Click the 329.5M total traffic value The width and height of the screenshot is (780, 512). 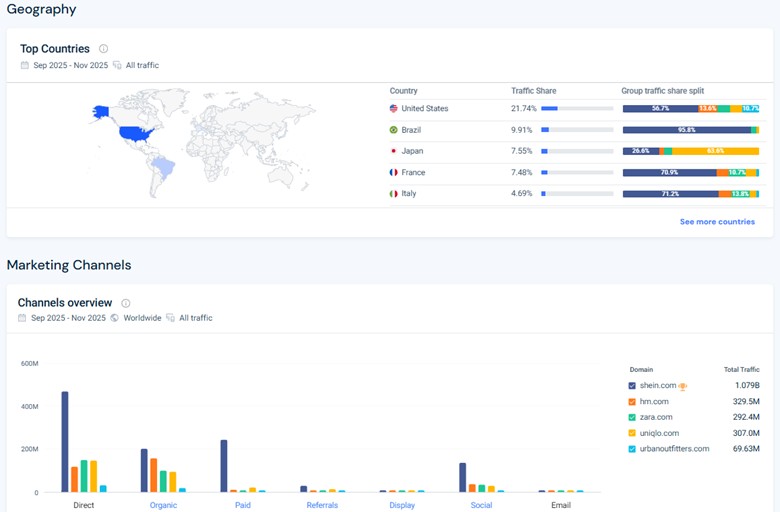(x=746, y=402)
